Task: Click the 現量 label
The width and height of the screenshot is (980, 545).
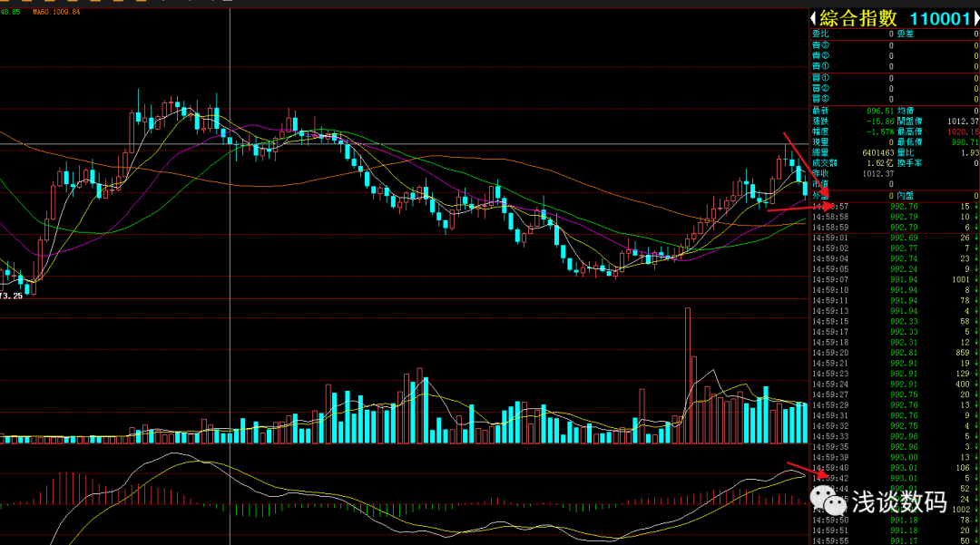Action: point(820,142)
